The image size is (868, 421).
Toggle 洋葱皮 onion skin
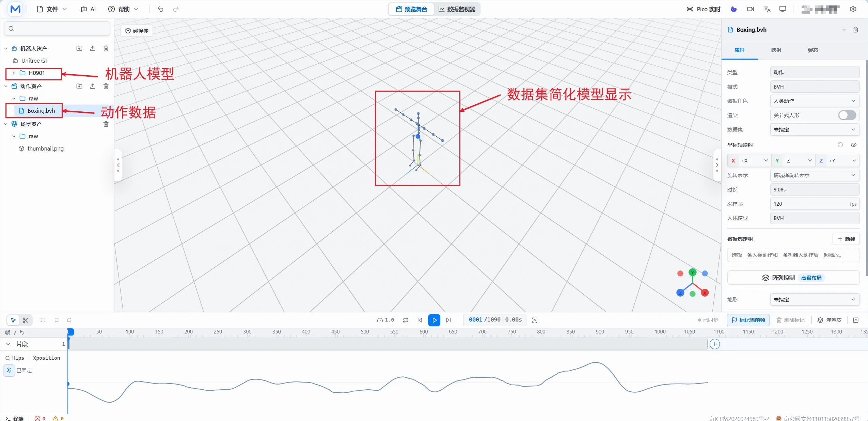pos(830,320)
